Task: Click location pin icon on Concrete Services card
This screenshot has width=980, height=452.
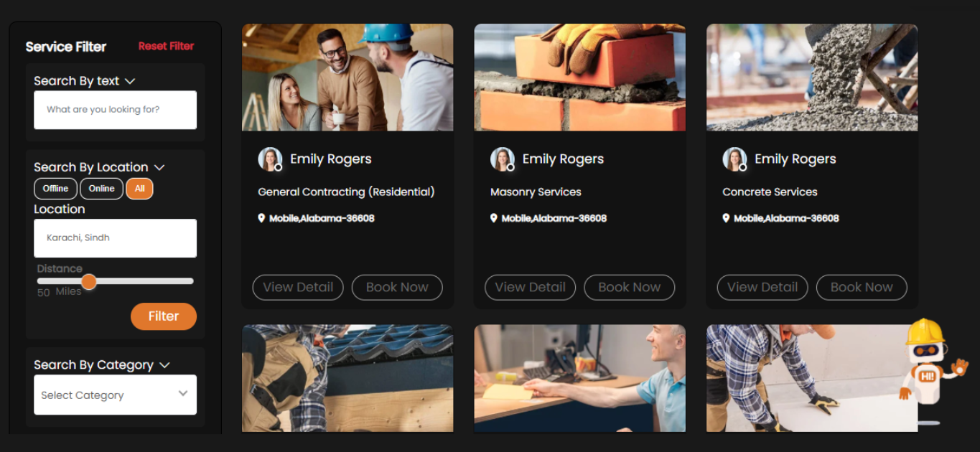Action: click(x=726, y=218)
